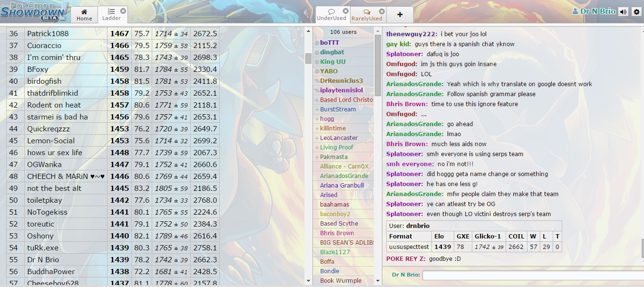Click the chat message input field
The height and width of the screenshot is (287, 644).
(533, 275)
